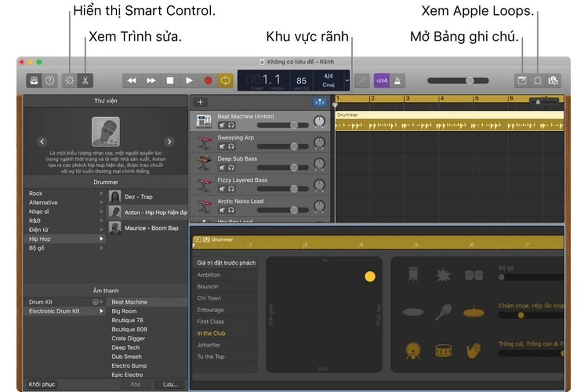Select the Sweeping Arp keyboard icon
This screenshot has width=588, height=392.
pyautogui.click(x=204, y=142)
